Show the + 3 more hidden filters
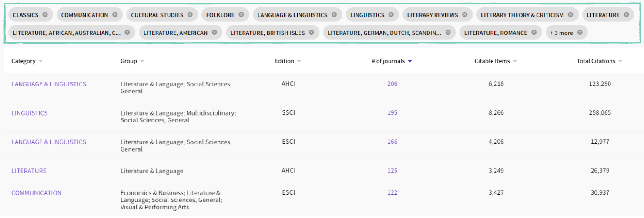The height and width of the screenshot is (218, 644). 561,33
